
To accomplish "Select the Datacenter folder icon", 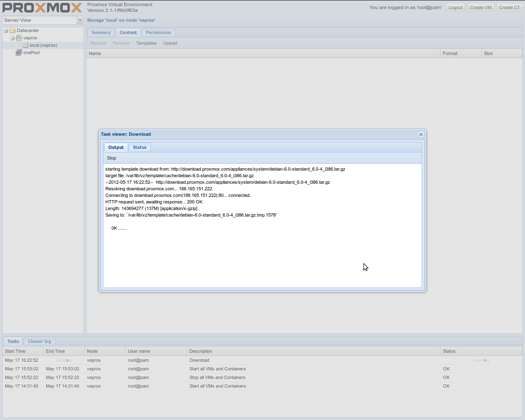I will [x=12, y=30].
